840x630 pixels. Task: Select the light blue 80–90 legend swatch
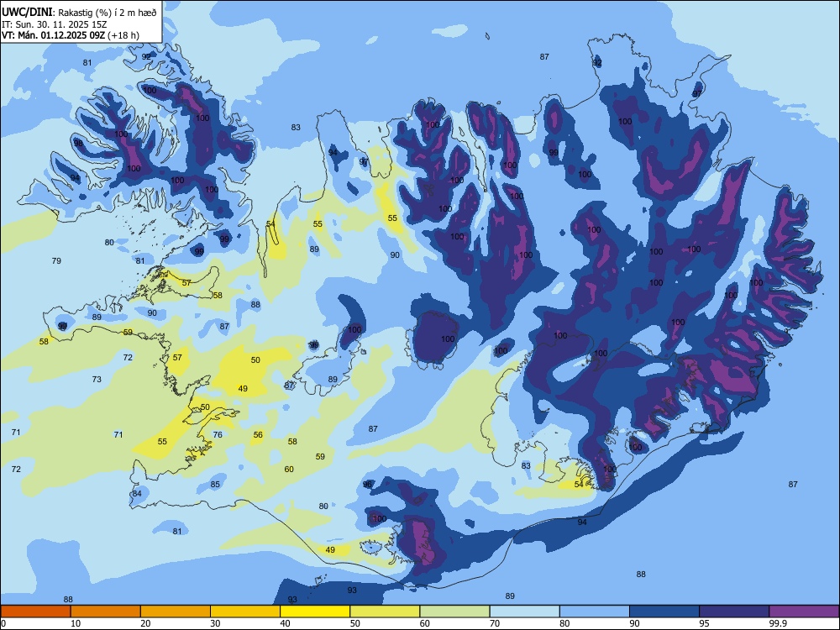click(595, 612)
